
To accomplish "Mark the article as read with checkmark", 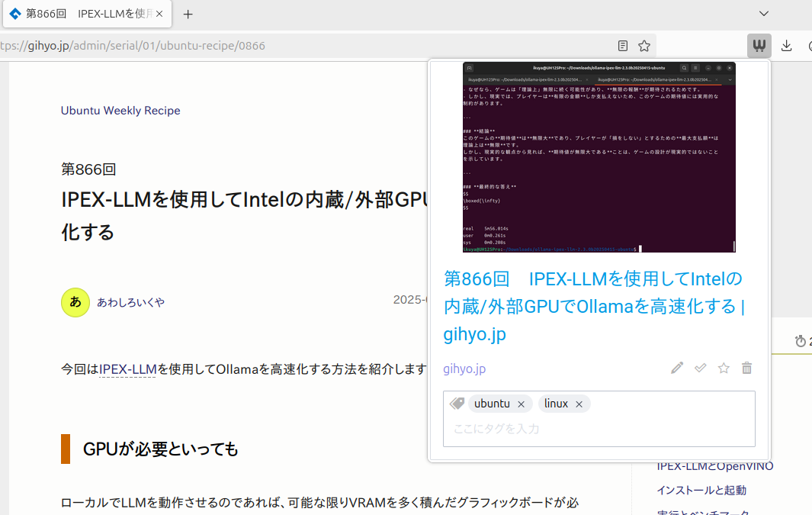I will tap(701, 369).
